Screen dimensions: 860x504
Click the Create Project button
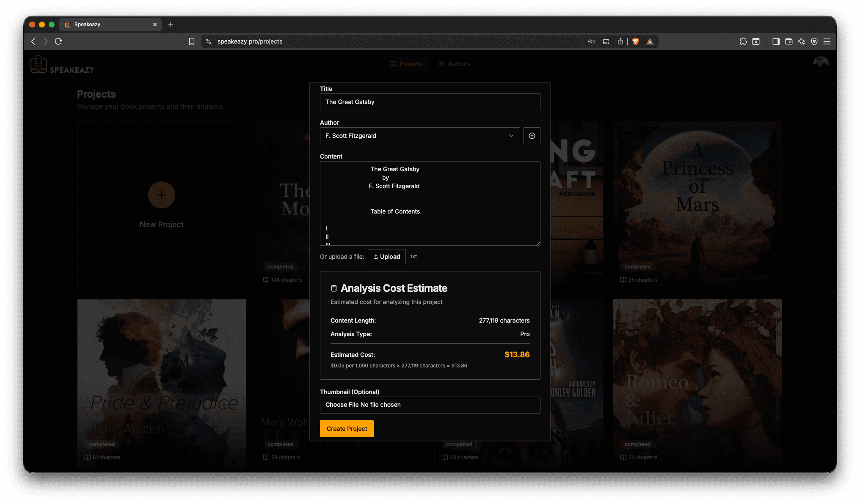(346, 428)
